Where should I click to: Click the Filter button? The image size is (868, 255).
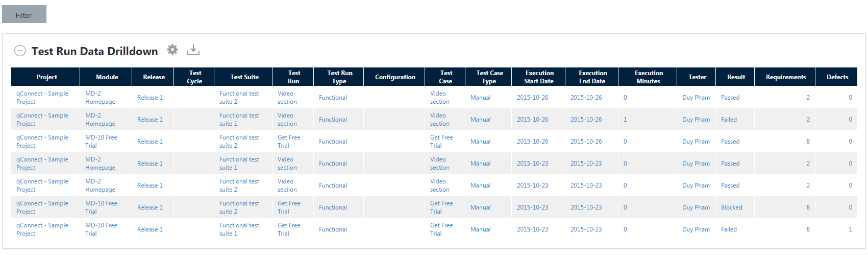coord(24,14)
